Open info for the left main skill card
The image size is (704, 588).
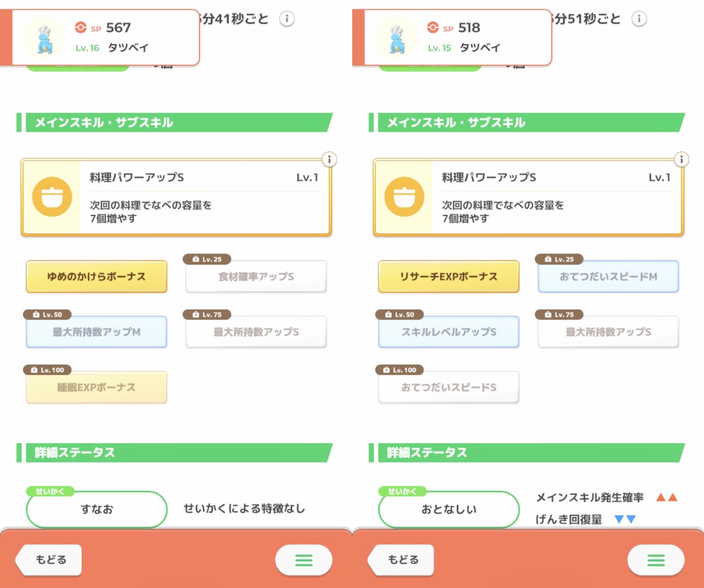[329, 160]
